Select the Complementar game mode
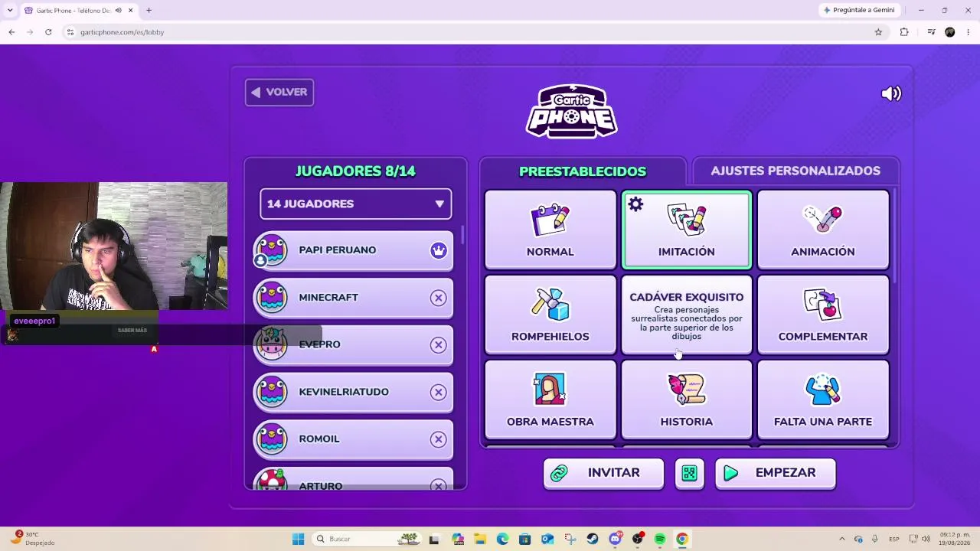The width and height of the screenshot is (980, 551). 823,315
